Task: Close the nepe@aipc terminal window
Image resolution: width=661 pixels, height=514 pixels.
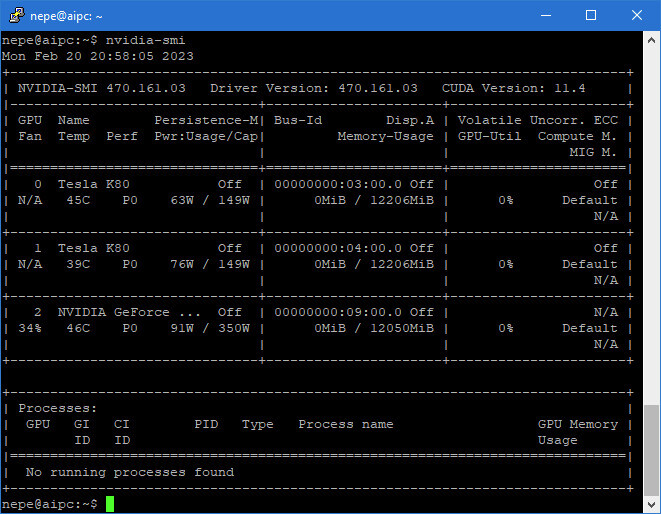Action: (637, 15)
